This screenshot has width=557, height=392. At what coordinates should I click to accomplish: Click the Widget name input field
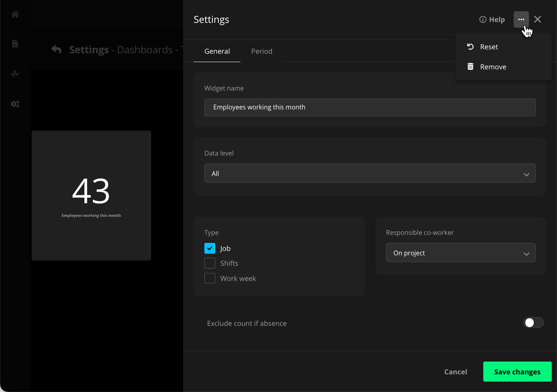pyautogui.click(x=369, y=107)
